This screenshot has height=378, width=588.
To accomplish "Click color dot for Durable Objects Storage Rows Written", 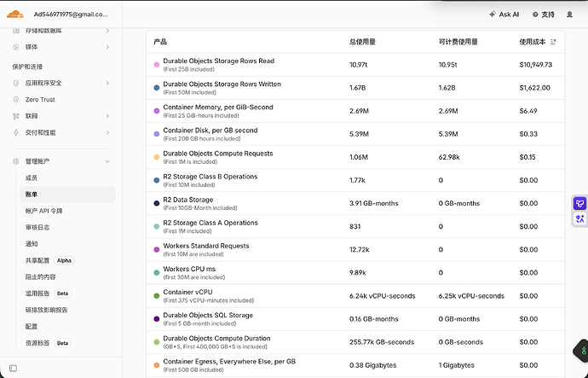I will coord(157,88).
